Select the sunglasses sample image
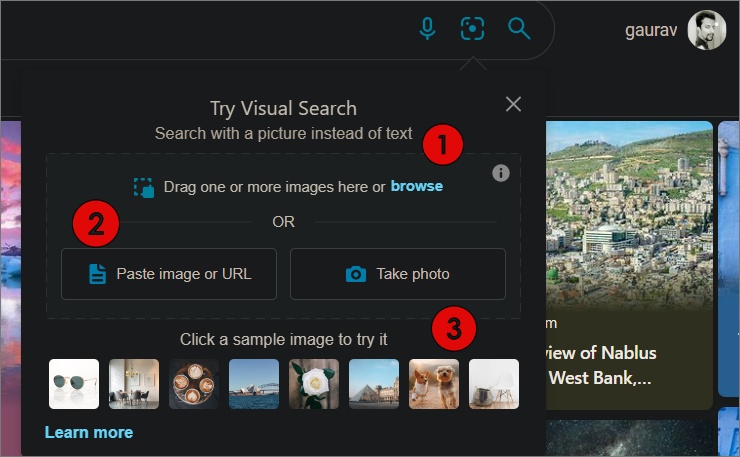740x457 pixels. point(74,384)
